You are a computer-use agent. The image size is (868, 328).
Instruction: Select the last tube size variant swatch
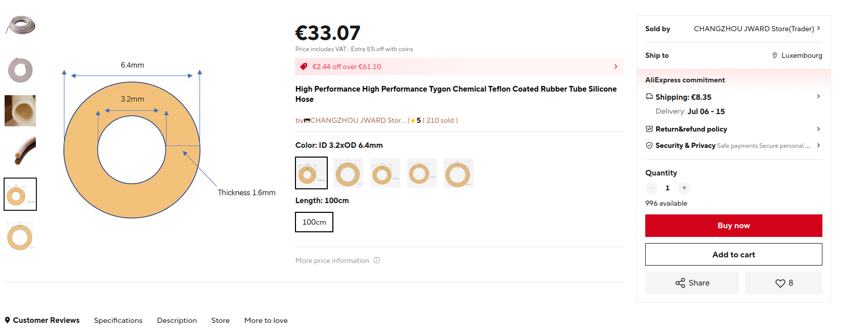pyautogui.click(x=458, y=173)
